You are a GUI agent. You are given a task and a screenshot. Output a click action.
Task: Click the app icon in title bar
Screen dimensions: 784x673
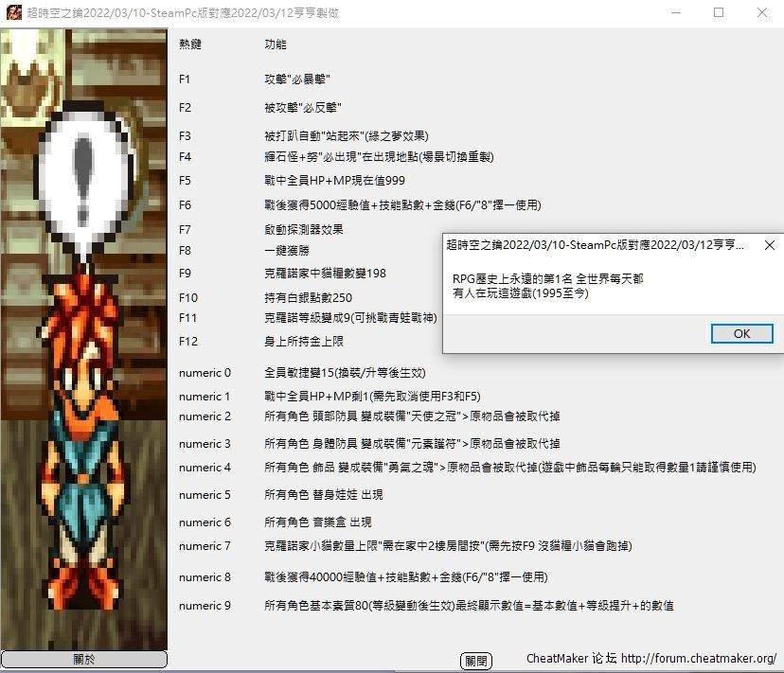pos(13,13)
